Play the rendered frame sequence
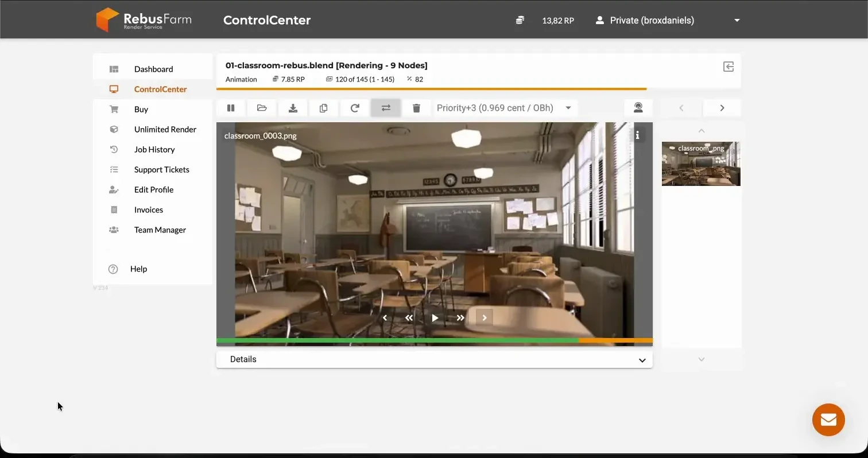Image resolution: width=868 pixels, height=458 pixels. coord(435,318)
